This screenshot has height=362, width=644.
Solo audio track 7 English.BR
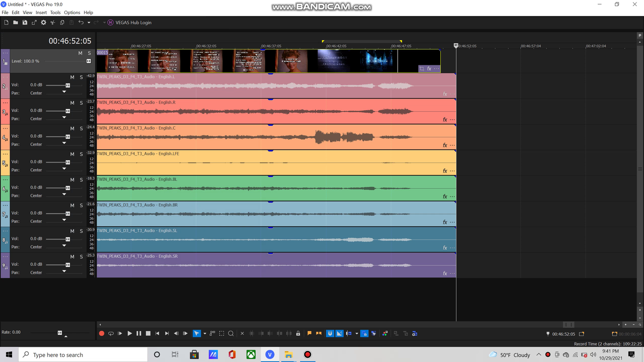pos(81,206)
